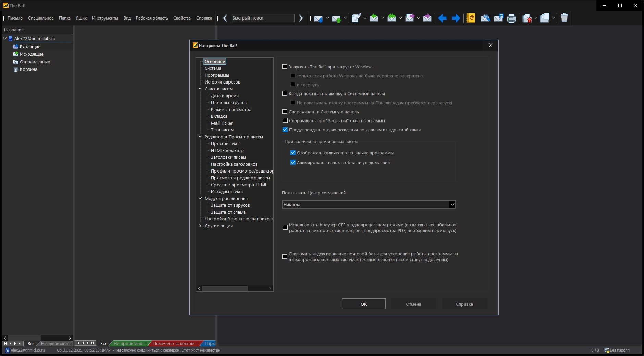Click the search messages magnifier icon
Image resolution: width=644 pixels, height=356 pixels.
tap(485, 18)
